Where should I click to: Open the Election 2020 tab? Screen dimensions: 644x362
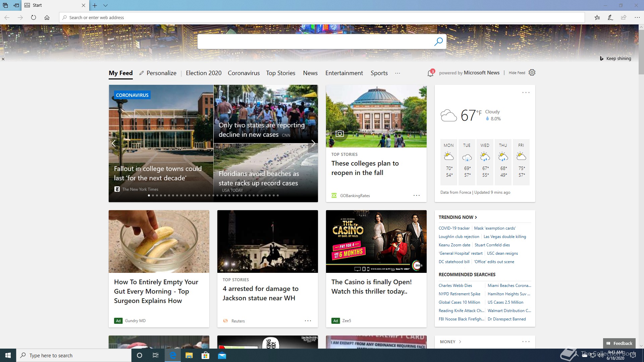click(x=204, y=73)
